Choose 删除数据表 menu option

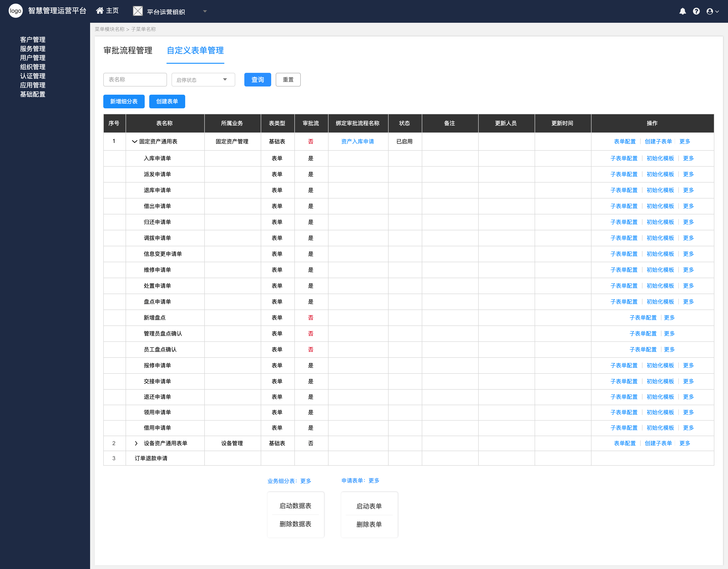(x=295, y=524)
